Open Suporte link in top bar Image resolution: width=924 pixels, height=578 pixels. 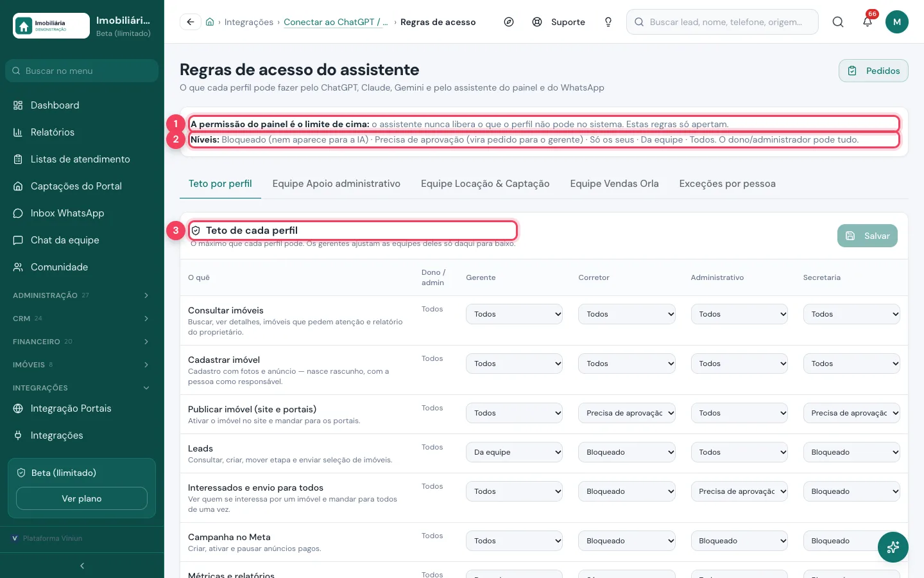click(x=559, y=22)
